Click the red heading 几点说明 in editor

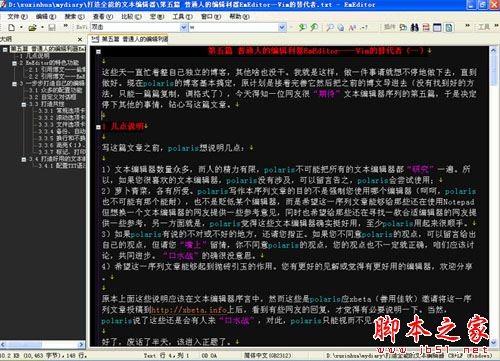click(x=127, y=126)
